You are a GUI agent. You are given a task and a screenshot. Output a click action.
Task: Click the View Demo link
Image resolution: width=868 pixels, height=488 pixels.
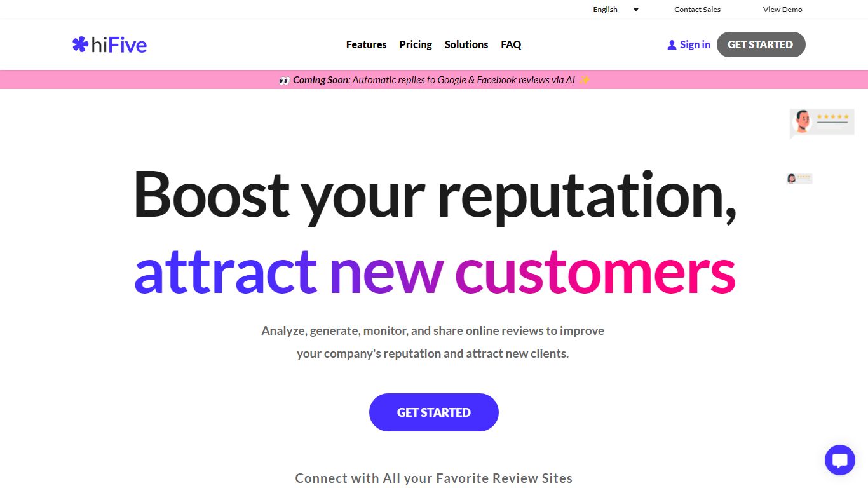point(782,9)
